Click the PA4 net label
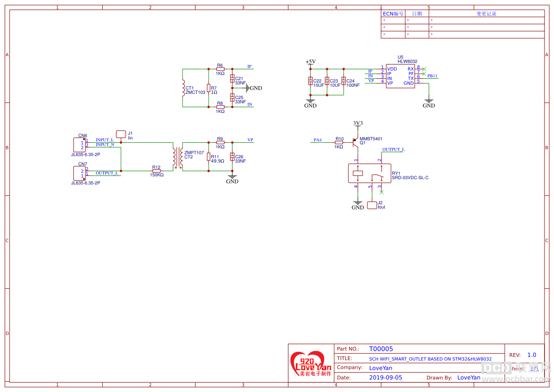 click(318, 140)
